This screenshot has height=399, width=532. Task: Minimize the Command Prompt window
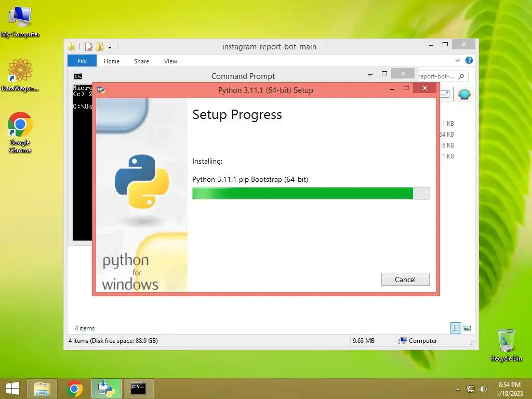click(x=370, y=74)
